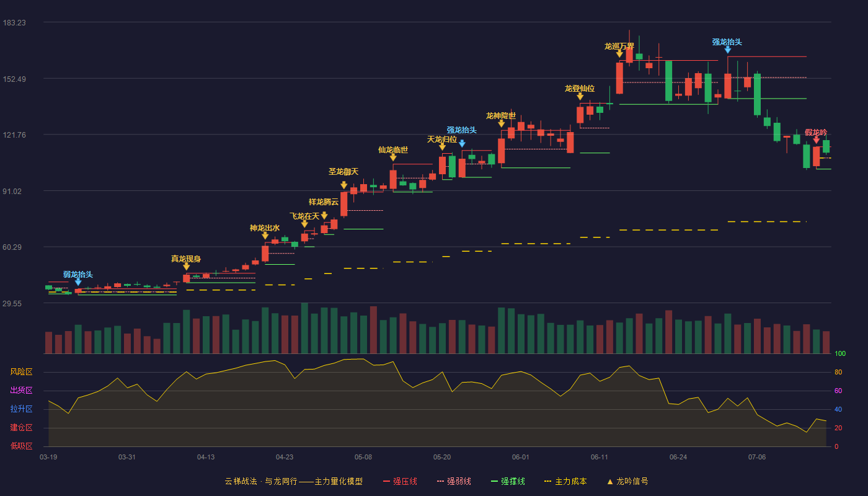The width and height of the screenshot is (868, 496).
Task: Select the 121.76 price axis value
Action: (14, 135)
